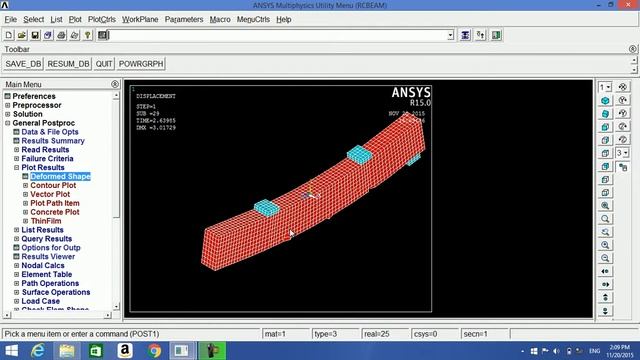Open Results Summary in General Postproc
The image size is (640, 360).
pos(53,141)
